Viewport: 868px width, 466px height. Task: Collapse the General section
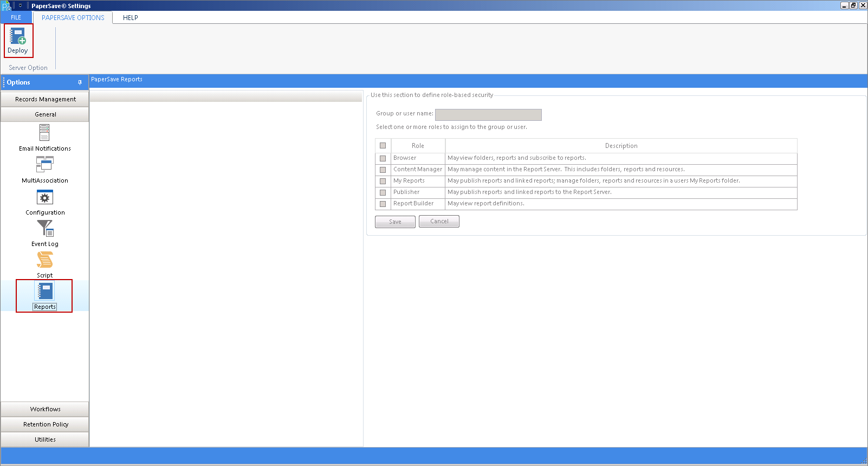point(45,114)
